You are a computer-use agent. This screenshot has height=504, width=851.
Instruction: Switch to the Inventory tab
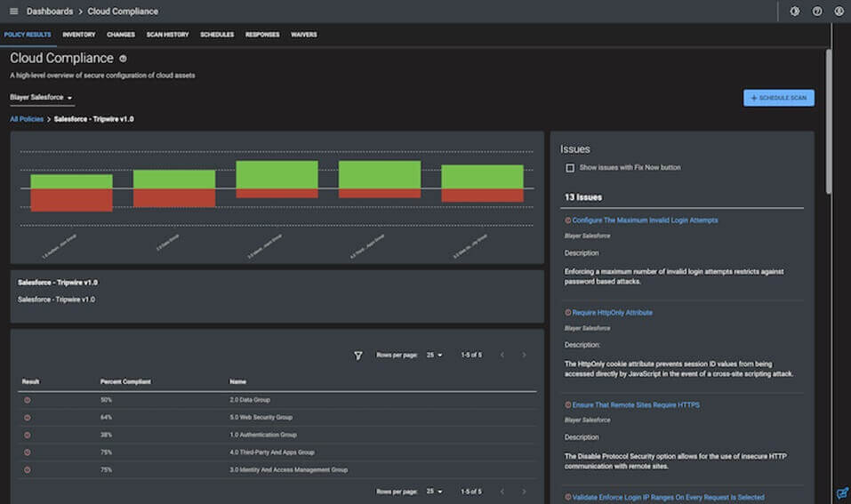coord(79,35)
